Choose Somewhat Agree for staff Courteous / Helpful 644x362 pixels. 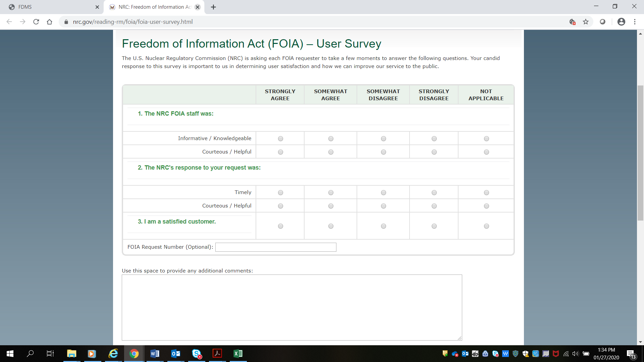[x=331, y=152]
